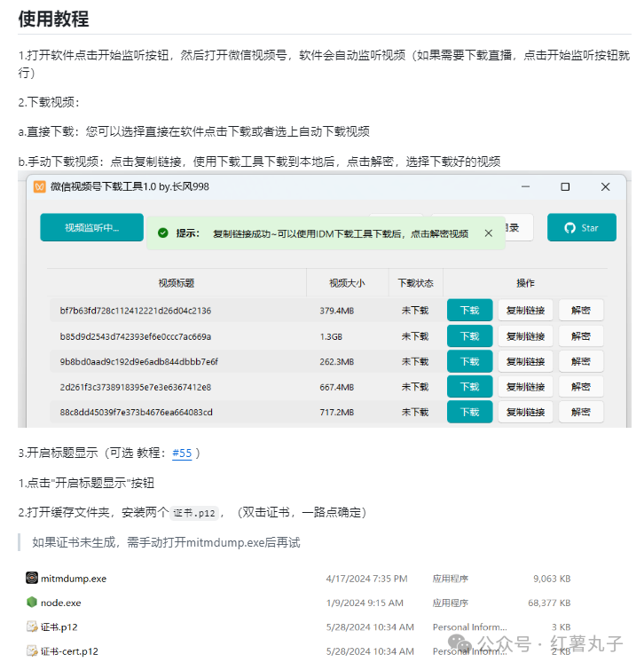Image resolution: width=644 pixels, height=670 pixels.
Task: Click 解密 for the 1.3GB video
Action: (x=581, y=336)
